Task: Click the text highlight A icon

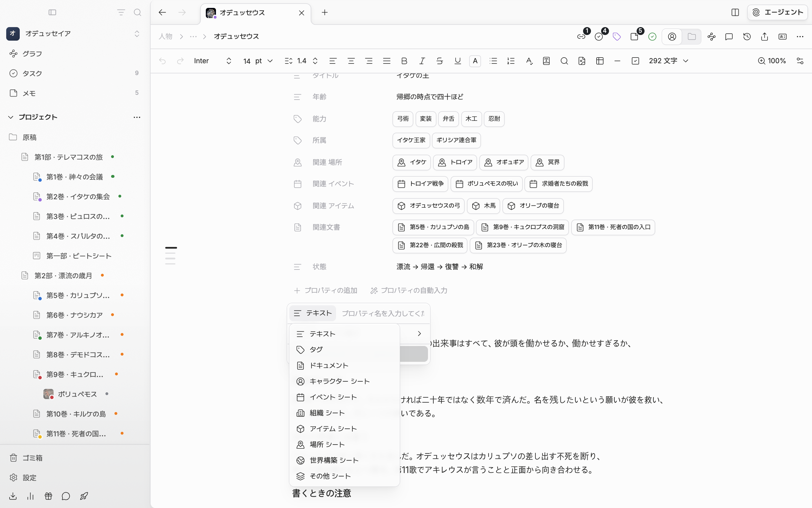Action: point(475,61)
